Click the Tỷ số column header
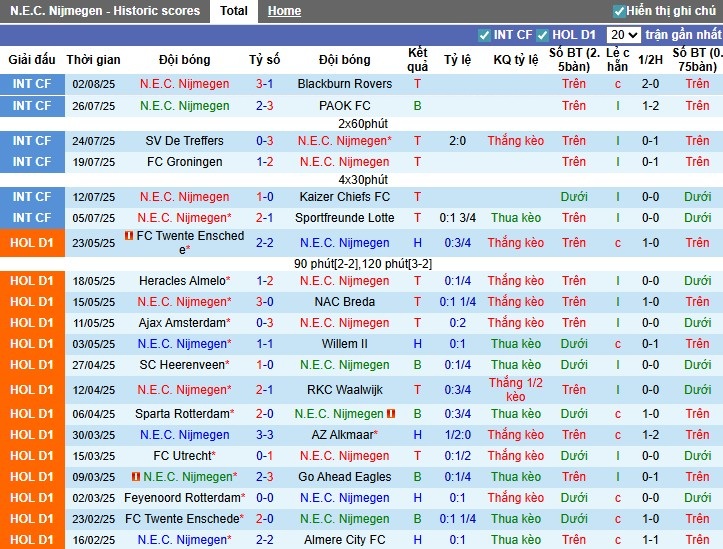 tap(264, 59)
